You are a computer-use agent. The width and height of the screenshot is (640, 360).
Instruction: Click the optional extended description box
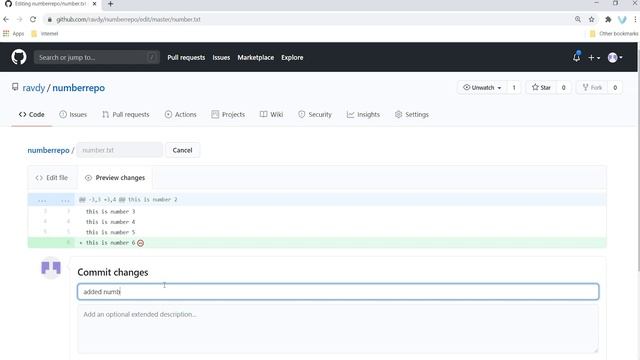[338, 329]
